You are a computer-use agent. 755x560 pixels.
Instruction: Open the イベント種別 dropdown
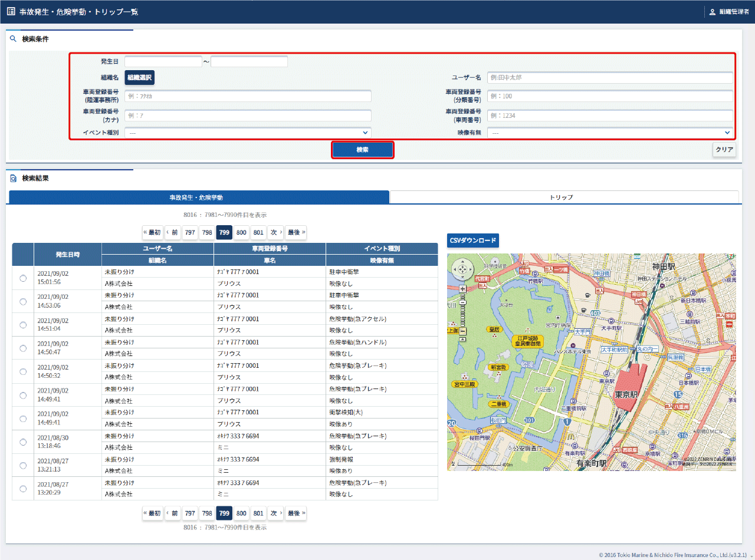click(248, 133)
